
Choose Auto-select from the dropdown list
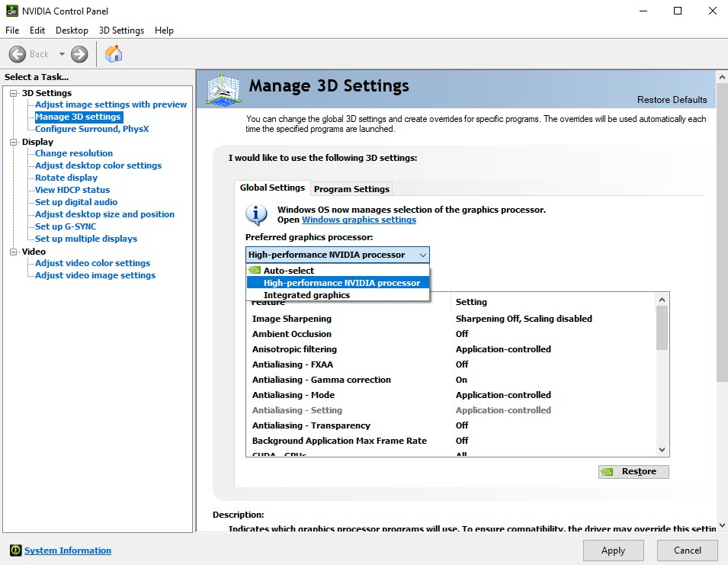[289, 271]
